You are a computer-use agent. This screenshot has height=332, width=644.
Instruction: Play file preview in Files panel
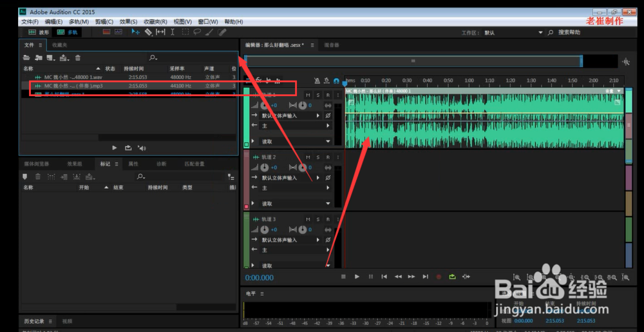pyautogui.click(x=115, y=148)
